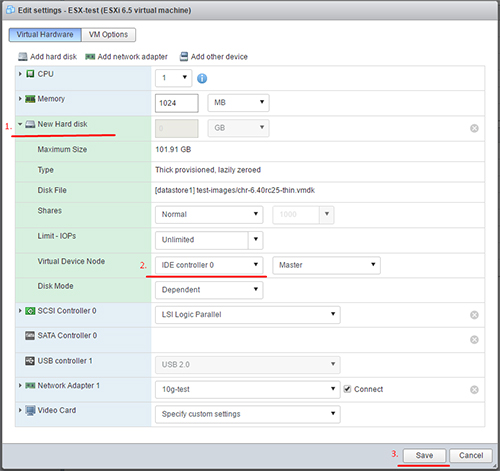
Task: Click the Thick provisioned, lazily zeroed text
Action: [x=208, y=170]
